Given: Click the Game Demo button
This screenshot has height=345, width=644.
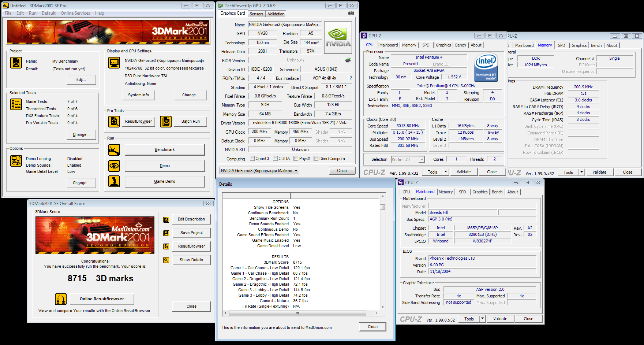Looking at the screenshot, I should 165,182.
